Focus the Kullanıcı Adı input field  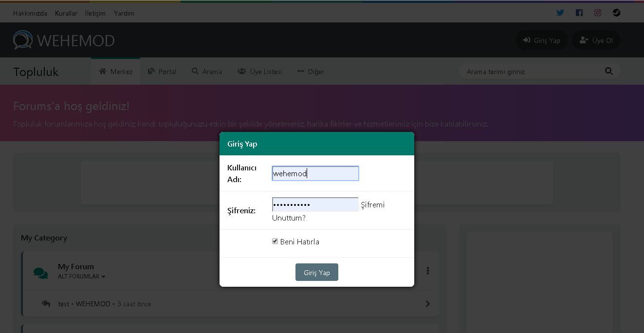click(x=315, y=173)
